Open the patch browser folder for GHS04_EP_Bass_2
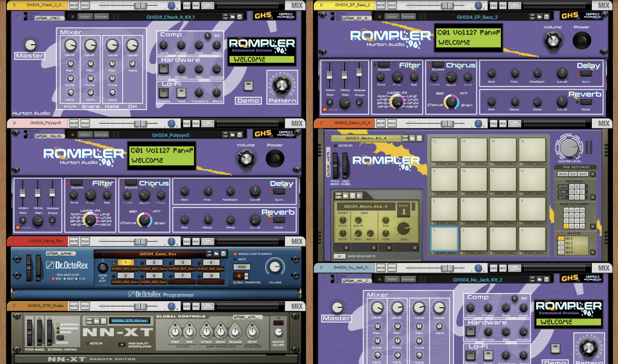Screen dimensions: 618x364 coord(539,17)
